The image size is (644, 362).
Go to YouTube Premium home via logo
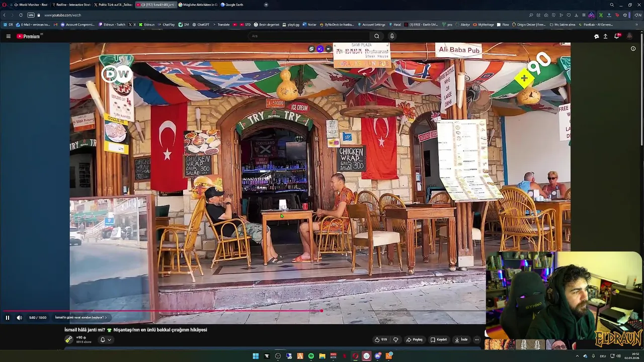(x=28, y=36)
